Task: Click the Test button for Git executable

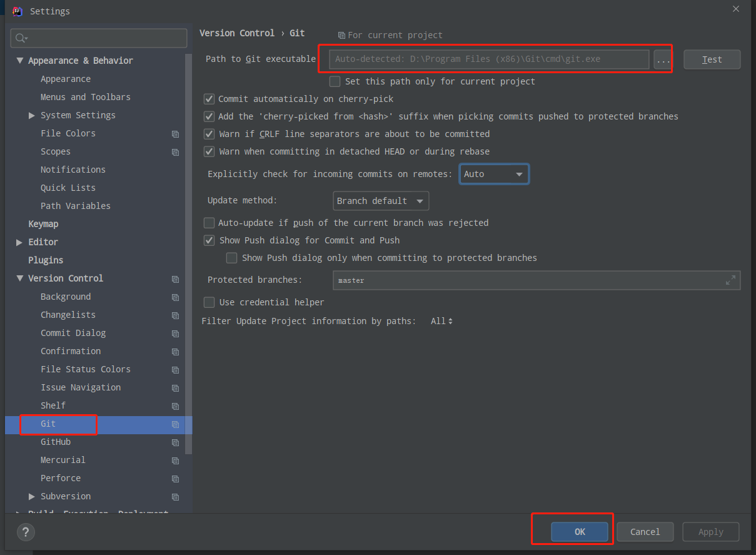Action: 712,59
